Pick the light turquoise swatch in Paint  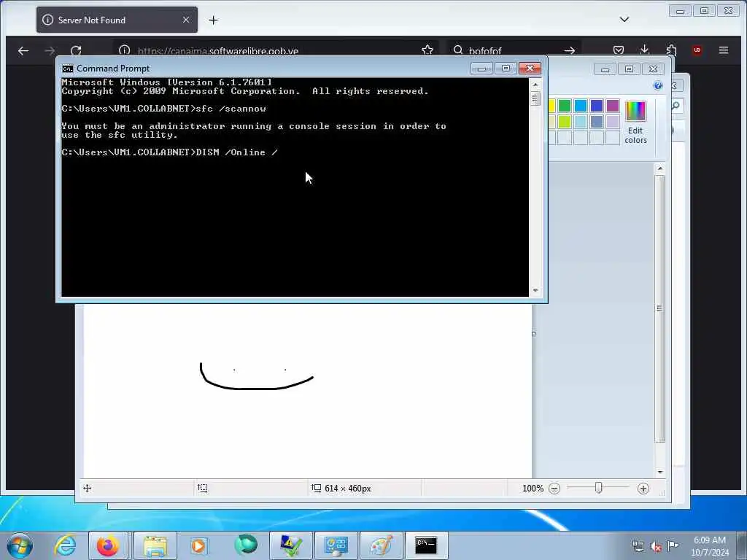(580, 122)
